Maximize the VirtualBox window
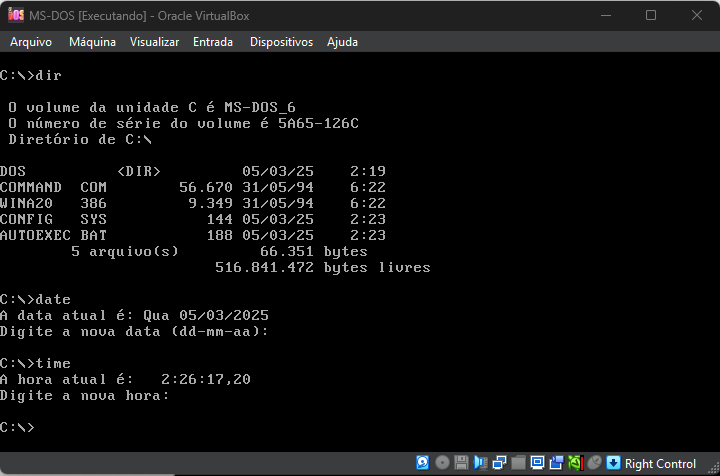This screenshot has width=720, height=476. pyautogui.click(x=651, y=15)
